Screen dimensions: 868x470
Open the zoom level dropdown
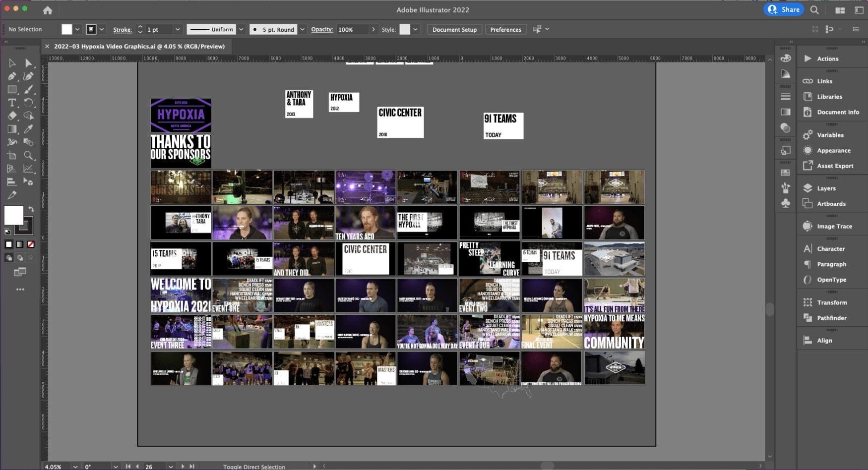click(75, 467)
